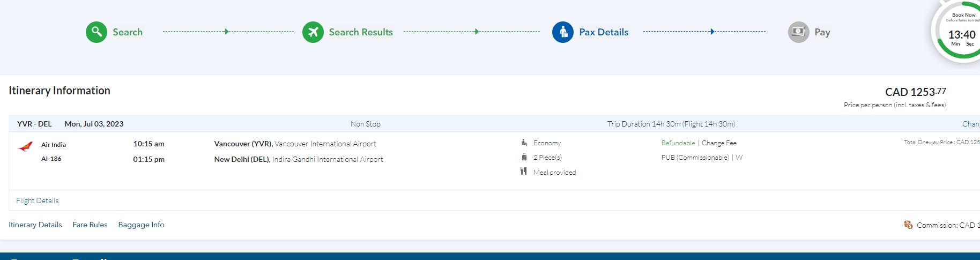Click the green Search magnifier step icon
The width and height of the screenshot is (980, 260).
pos(96,32)
